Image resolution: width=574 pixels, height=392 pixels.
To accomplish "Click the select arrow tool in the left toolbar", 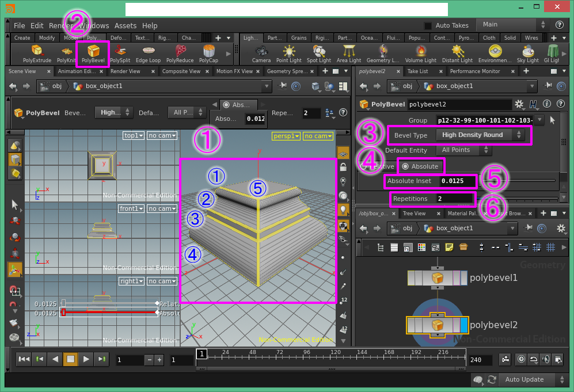I will click(14, 204).
